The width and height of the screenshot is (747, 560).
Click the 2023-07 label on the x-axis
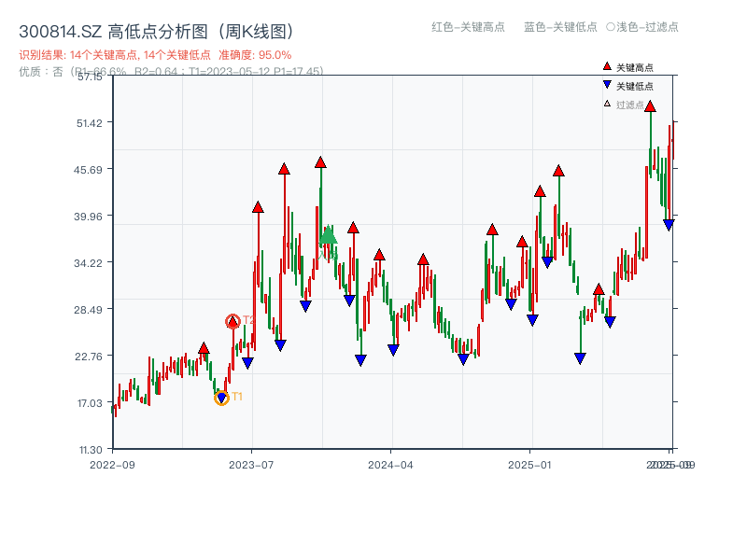point(251,463)
